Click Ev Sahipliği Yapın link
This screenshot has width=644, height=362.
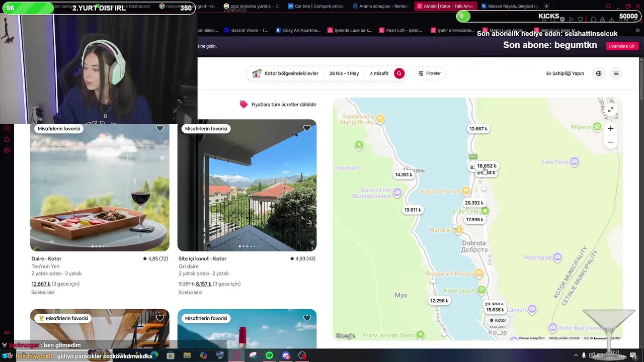point(565,73)
